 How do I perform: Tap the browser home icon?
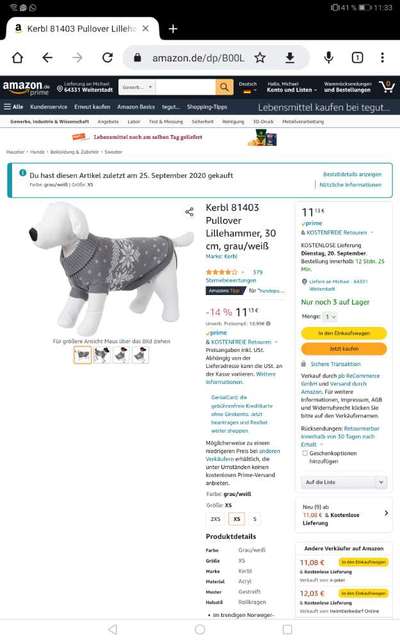point(18,58)
